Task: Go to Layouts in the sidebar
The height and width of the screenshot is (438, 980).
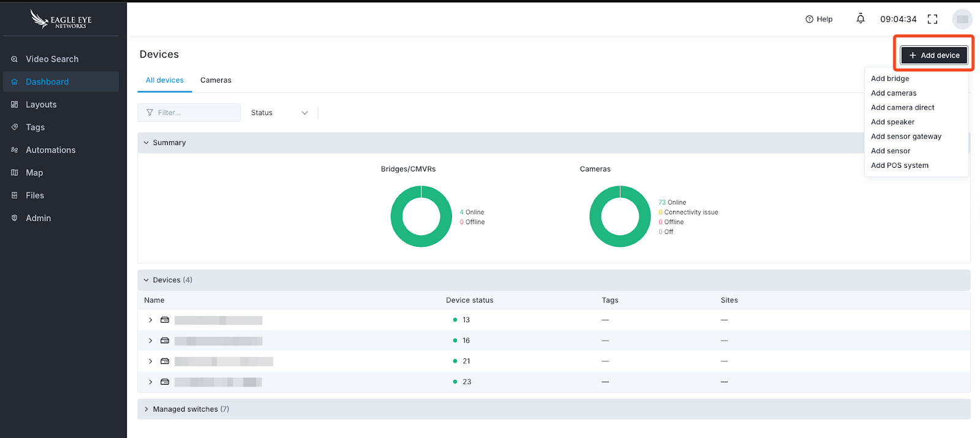Action: (41, 105)
